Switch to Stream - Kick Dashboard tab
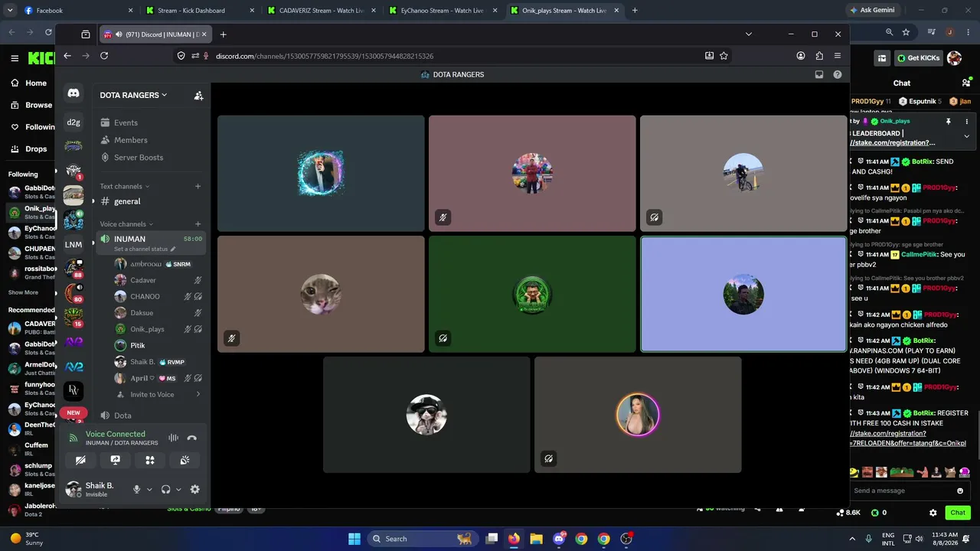 pyautogui.click(x=200, y=11)
